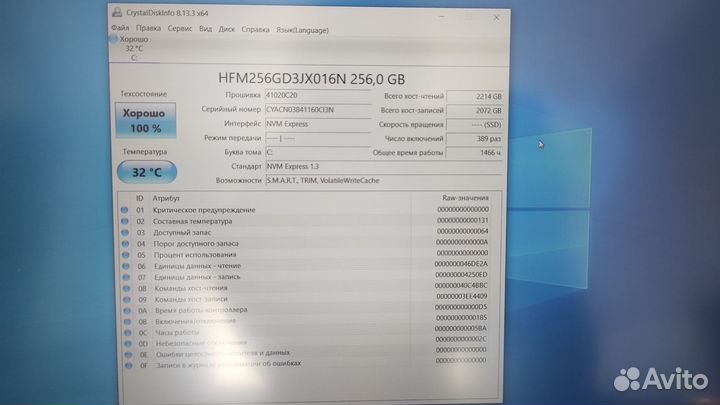The image size is (720, 405).
Task: Click the ID column header
Action: (x=140, y=198)
